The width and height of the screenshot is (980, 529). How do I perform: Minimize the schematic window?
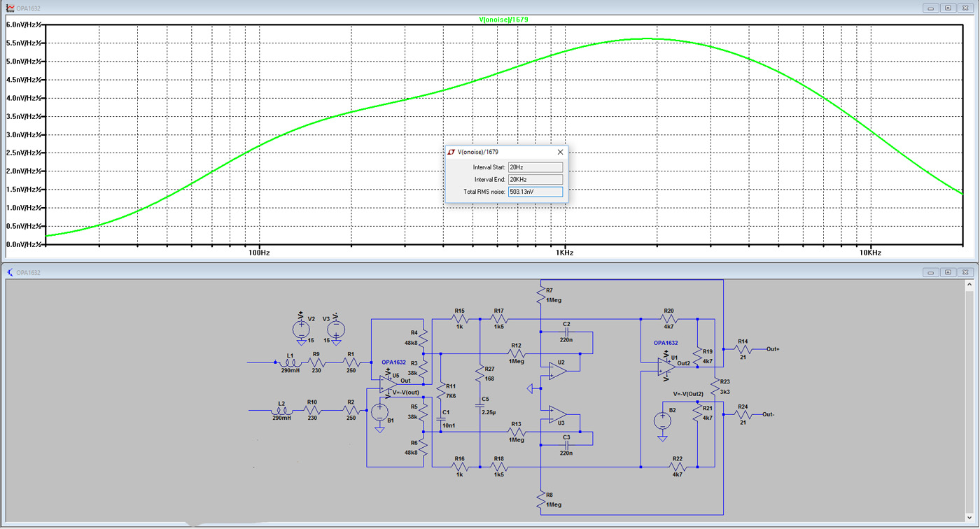tap(930, 272)
